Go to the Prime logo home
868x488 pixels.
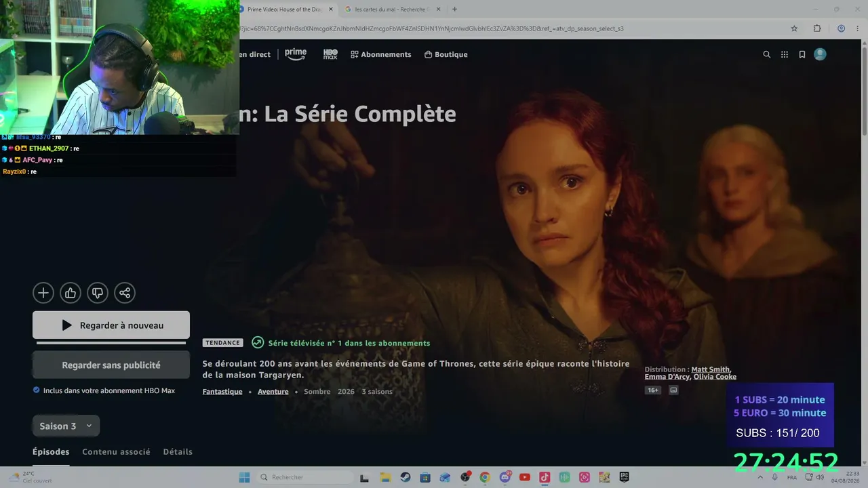pyautogui.click(x=296, y=54)
